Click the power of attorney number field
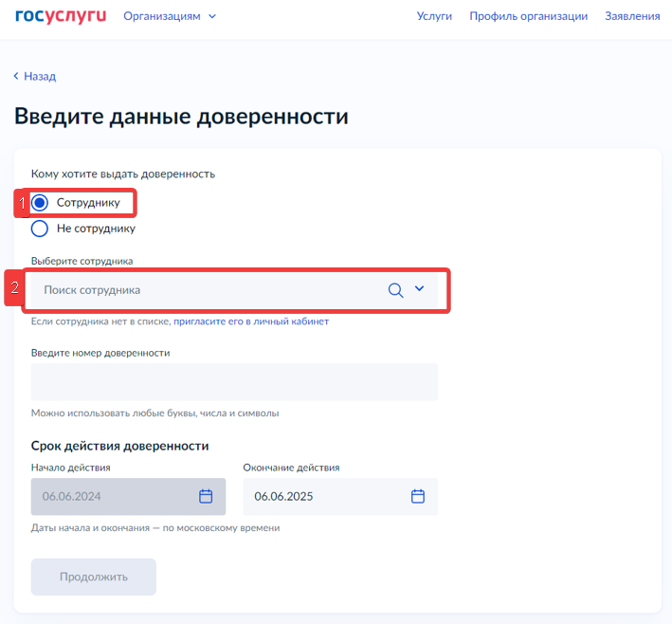Image resolution: width=672 pixels, height=624 pixels. tap(234, 381)
